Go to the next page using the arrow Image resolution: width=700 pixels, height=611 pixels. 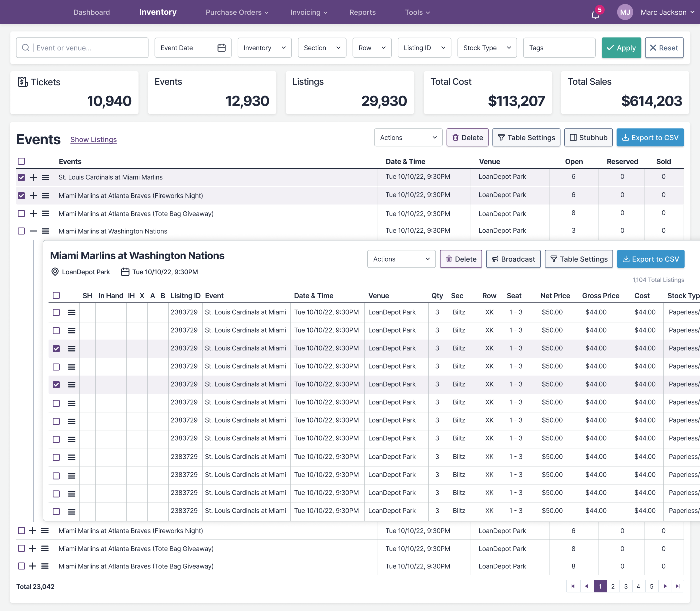pos(665,586)
